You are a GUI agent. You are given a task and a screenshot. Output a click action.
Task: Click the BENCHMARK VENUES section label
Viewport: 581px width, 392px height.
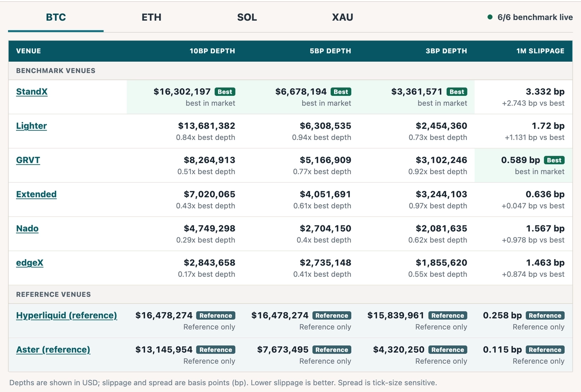(x=56, y=71)
